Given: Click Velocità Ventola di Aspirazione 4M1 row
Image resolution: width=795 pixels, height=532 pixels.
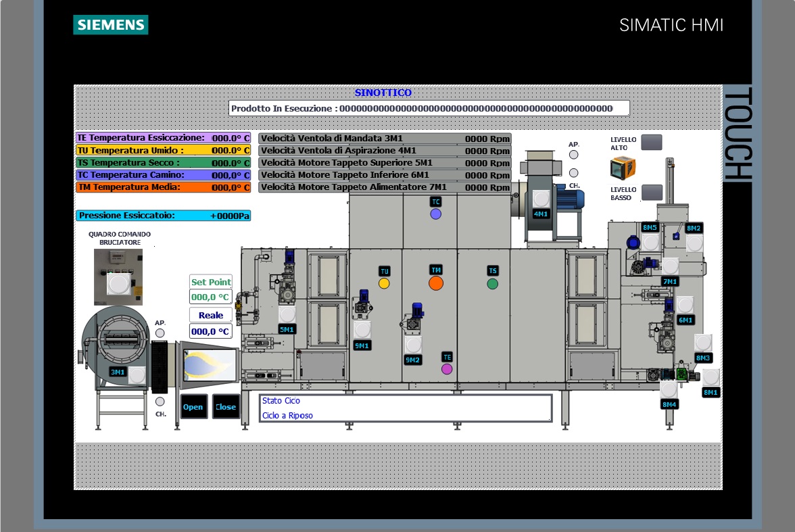Looking at the screenshot, I should click(385, 151).
